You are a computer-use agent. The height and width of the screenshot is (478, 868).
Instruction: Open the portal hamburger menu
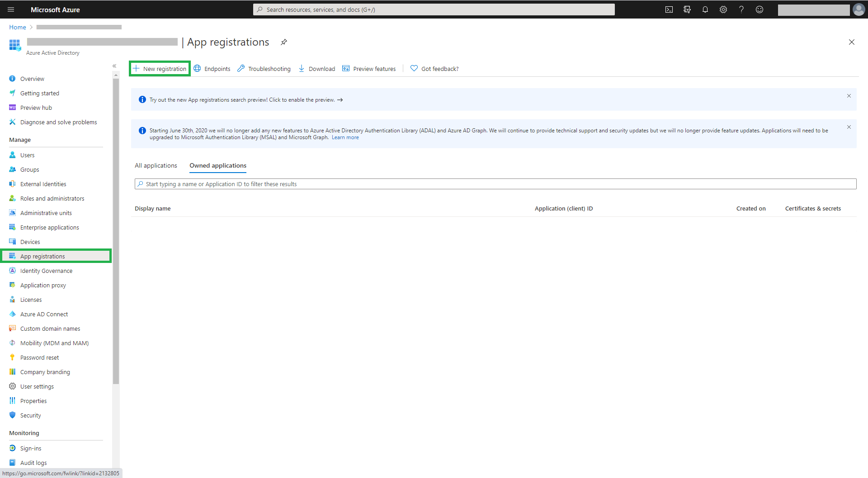(x=11, y=9)
